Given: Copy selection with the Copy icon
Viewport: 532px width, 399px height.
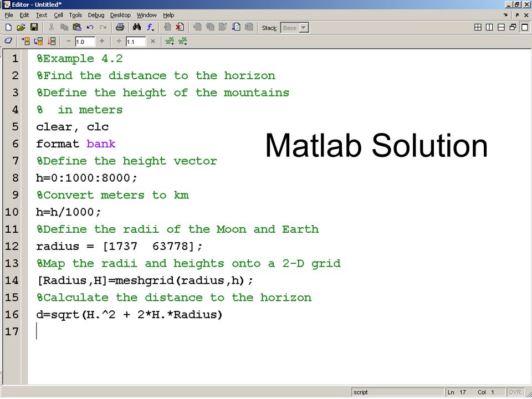Looking at the screenshot, I should click(x=64, y=28).
